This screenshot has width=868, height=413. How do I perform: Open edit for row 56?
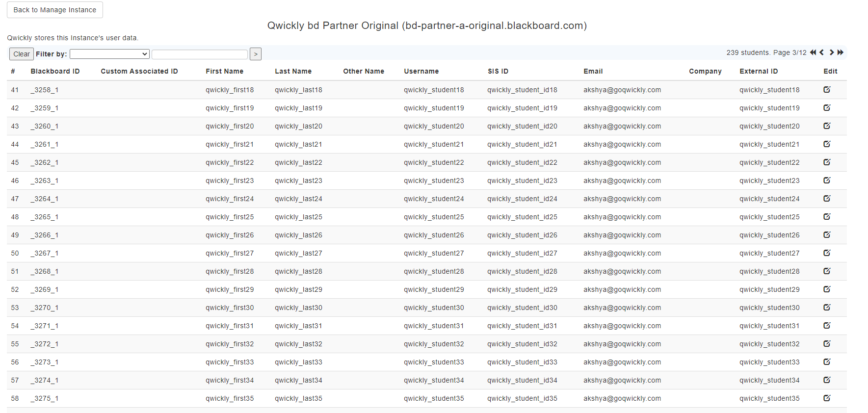point(826,362)
